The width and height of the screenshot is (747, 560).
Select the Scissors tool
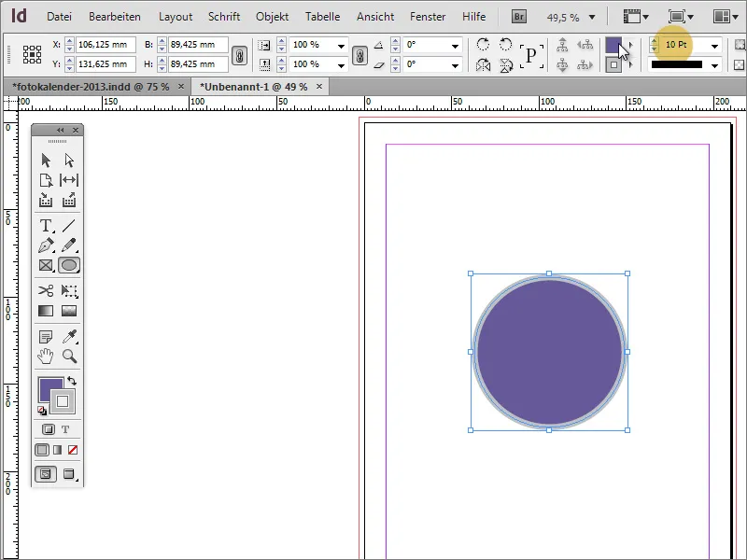(x=46, y=290)
